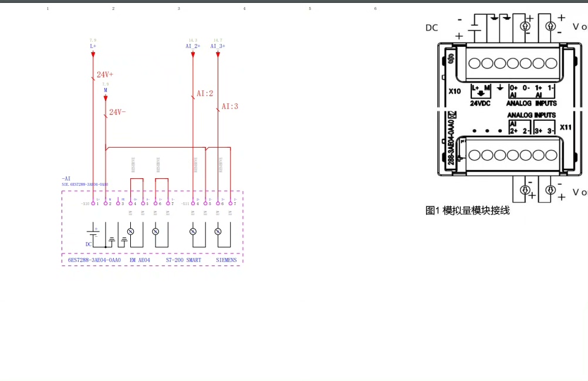The height and width of the screenshot is (381, 588).
Task: Click the DC label beside the module drawing
Action: pyautogui.click(x=432, y=28)
